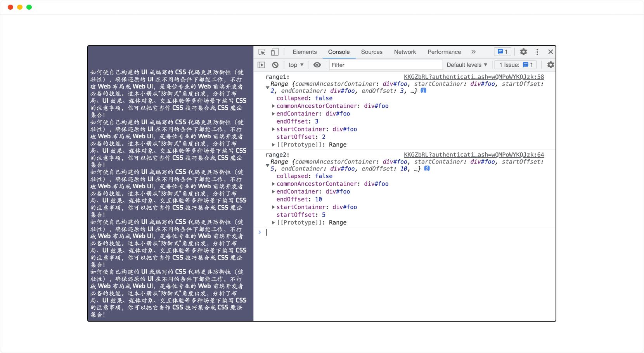Expand range1 endContainer property
Viewport: 644px width, 353px height.
pyautogui.click(x=274, y=114)
